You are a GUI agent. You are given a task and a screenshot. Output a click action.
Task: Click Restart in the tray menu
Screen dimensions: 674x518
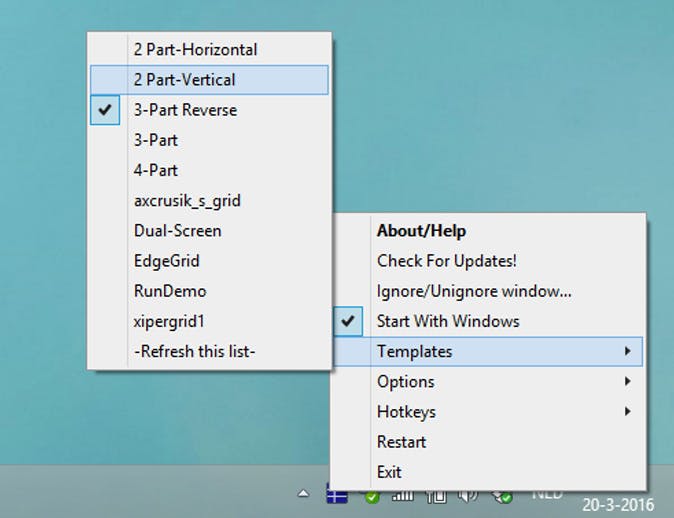point(488,442)
